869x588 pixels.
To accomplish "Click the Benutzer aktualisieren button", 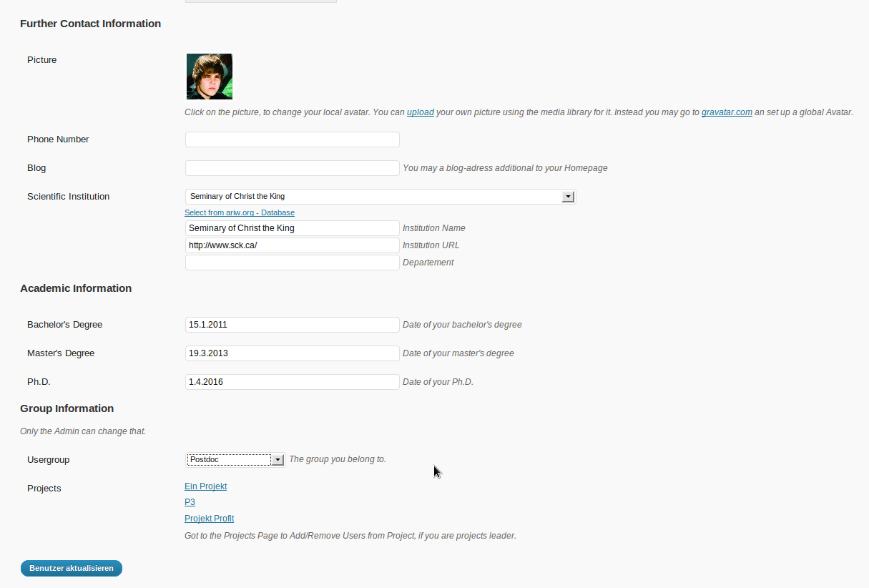I will coord(72,568).
